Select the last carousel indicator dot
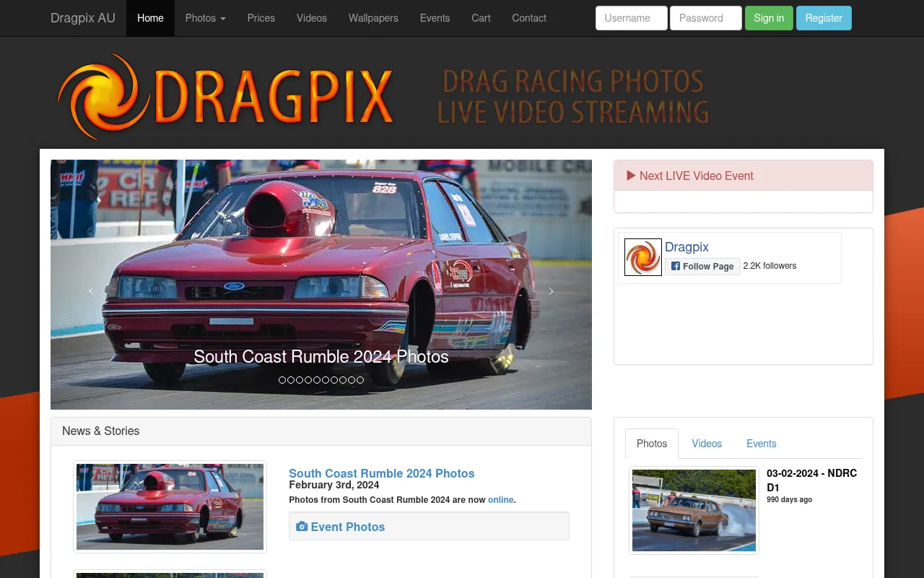This screenshot has height=578, width=924. (360, 380)
